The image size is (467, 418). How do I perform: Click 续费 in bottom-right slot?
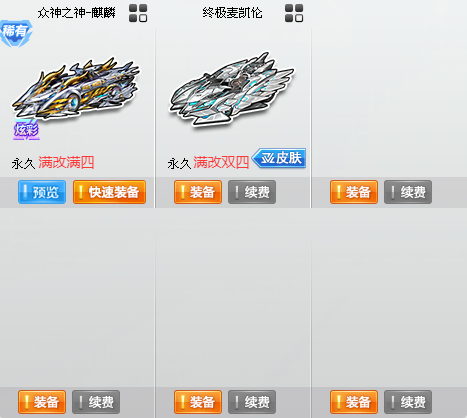(408, 402)
